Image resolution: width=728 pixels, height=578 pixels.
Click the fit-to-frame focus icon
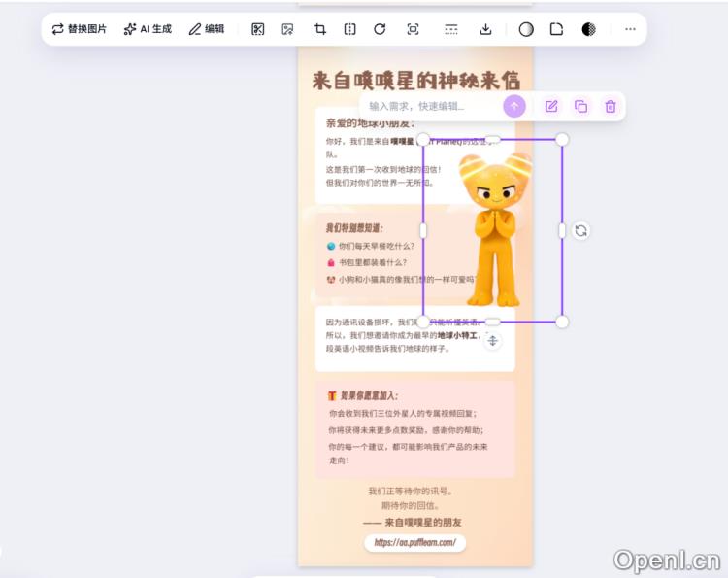[x=413, y=29]
